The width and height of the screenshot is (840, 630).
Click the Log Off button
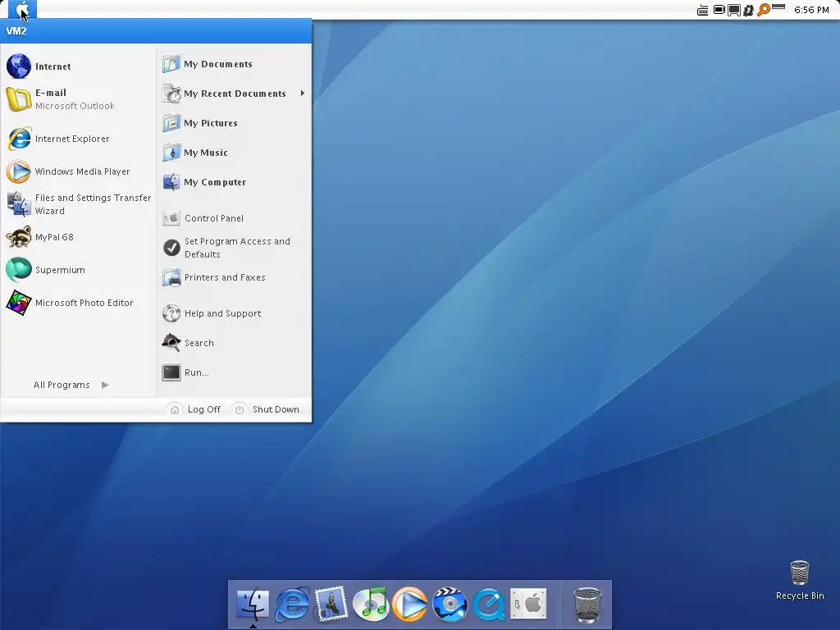[195, 409]
